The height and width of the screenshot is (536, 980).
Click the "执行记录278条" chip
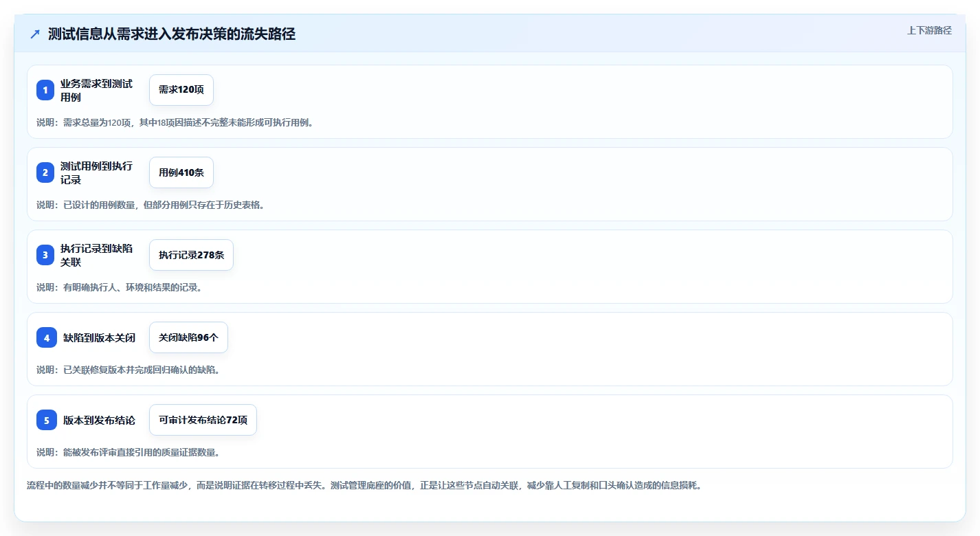coord(191,255)
